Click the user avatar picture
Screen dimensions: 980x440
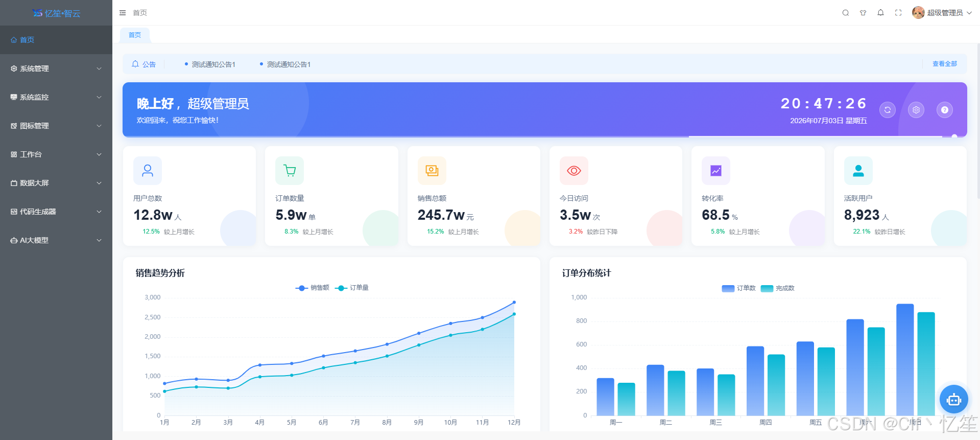(x=918, y=13)
